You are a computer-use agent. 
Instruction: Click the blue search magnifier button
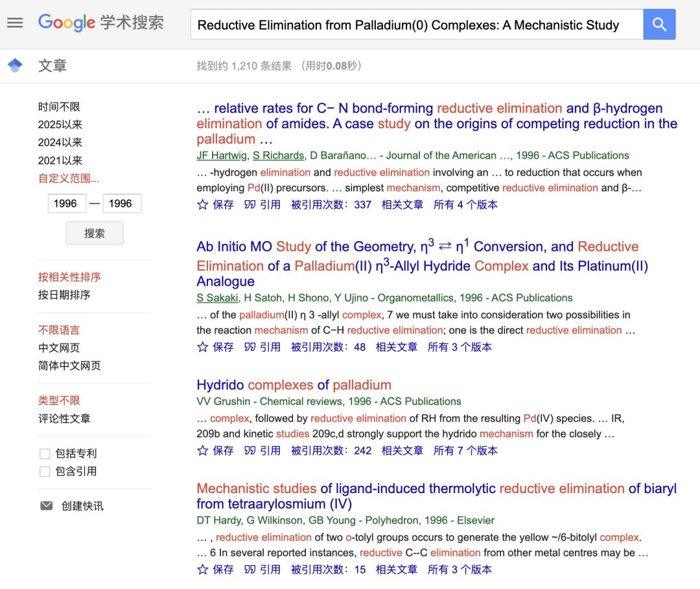click(659, 24)
